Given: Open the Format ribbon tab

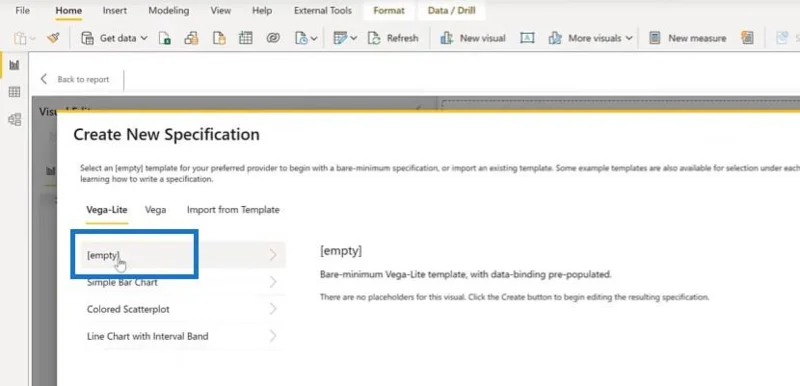Looking at the screenshot, I should pyautogui.click(x=389, y=10).
